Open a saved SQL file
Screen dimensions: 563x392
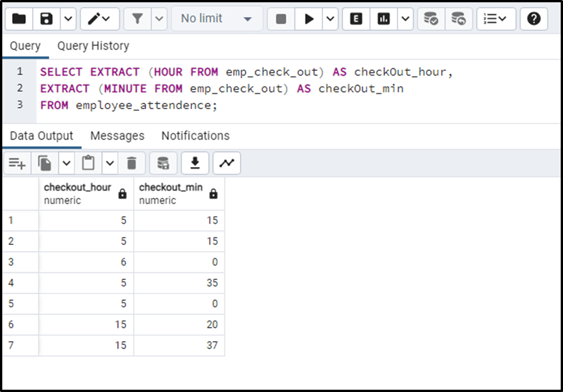(19, 18)
